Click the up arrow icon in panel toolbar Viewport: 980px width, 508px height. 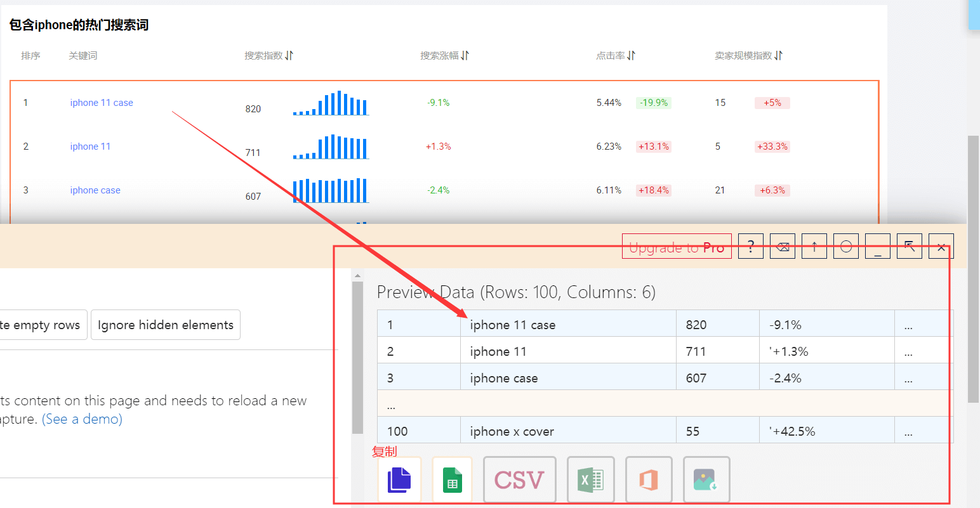[814, 246]
